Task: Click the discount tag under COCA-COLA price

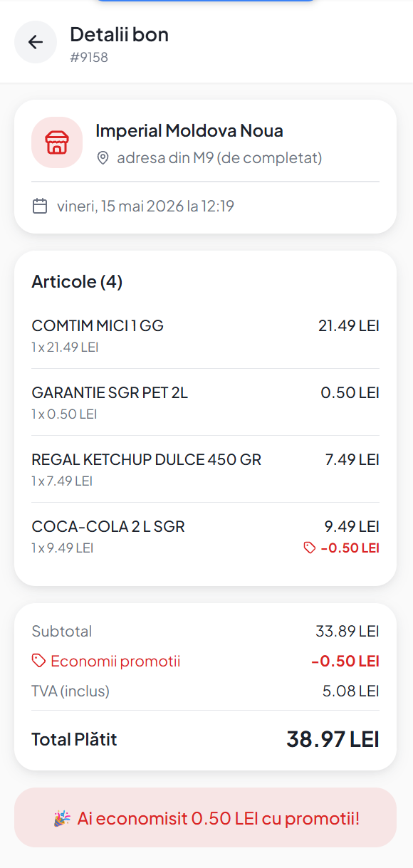Action: (x=341, y=548)
